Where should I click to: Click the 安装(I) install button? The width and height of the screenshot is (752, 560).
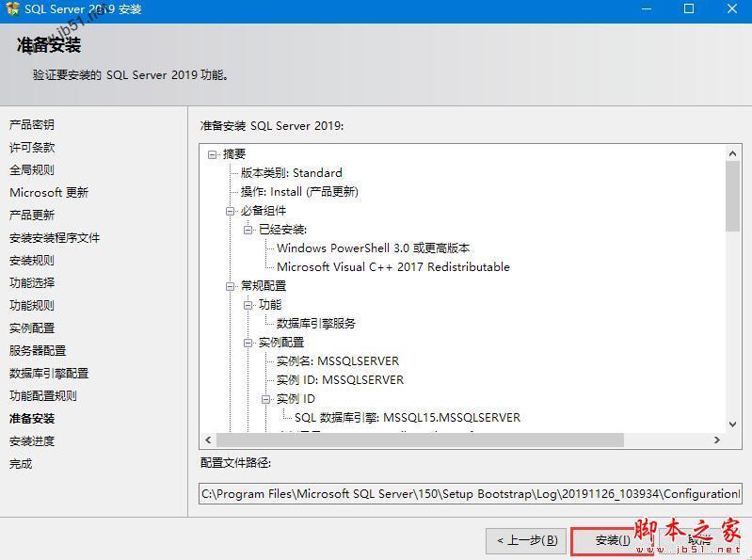point(613,541)
